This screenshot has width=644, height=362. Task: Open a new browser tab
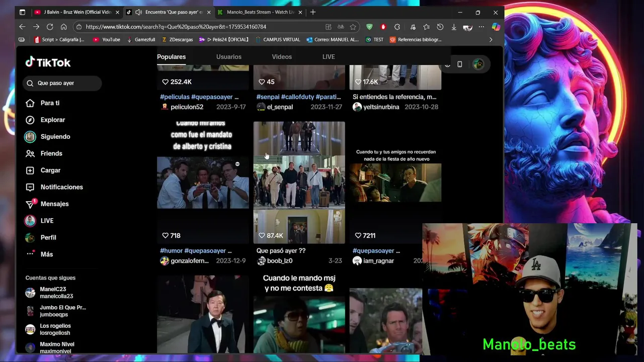pyautogui.click(x=313, y=12)
